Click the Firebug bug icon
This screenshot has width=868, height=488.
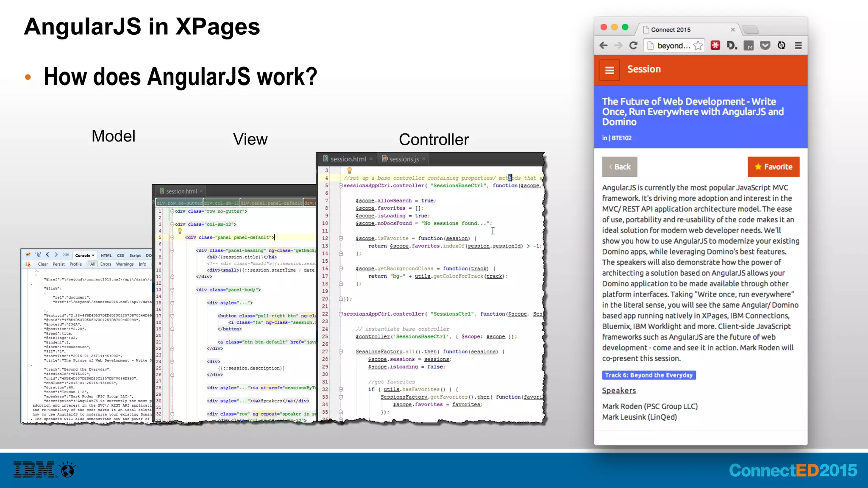tap(28, 255)
